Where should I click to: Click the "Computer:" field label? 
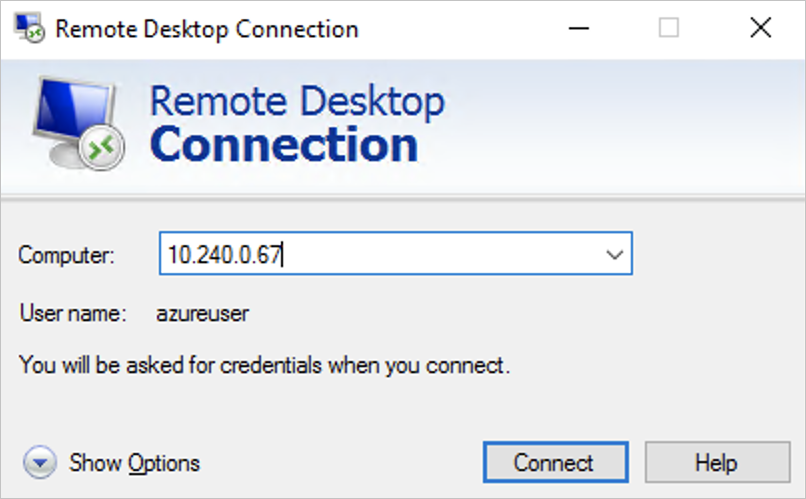point(66,256)
